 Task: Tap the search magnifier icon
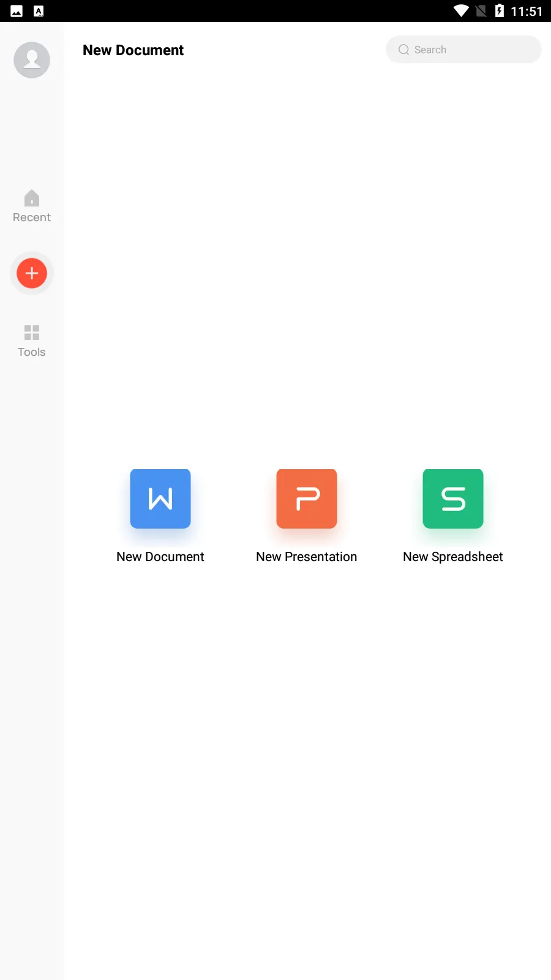[x=403, y=50]
